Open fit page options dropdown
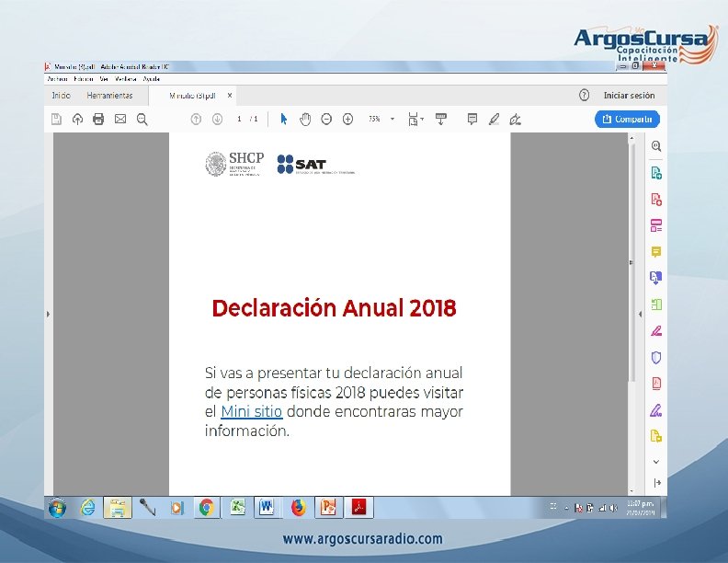The image size is (728, 563). click(415, 120)
